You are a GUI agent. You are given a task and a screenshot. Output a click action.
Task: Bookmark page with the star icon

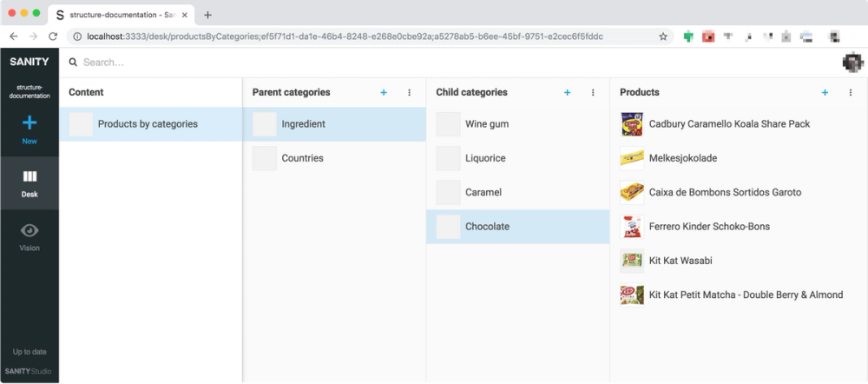click(662, 36)
